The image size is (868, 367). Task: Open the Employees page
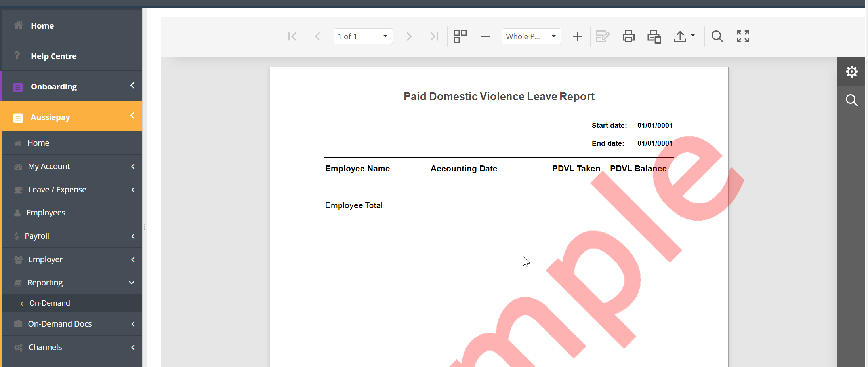(x=72, y=213)
